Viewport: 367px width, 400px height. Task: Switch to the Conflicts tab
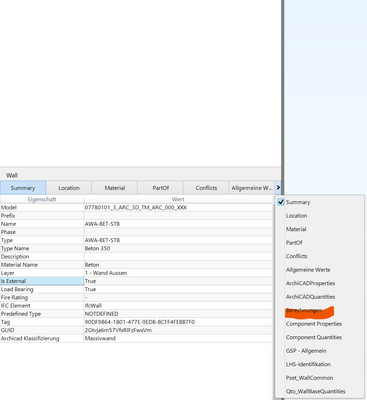point(206,188)
